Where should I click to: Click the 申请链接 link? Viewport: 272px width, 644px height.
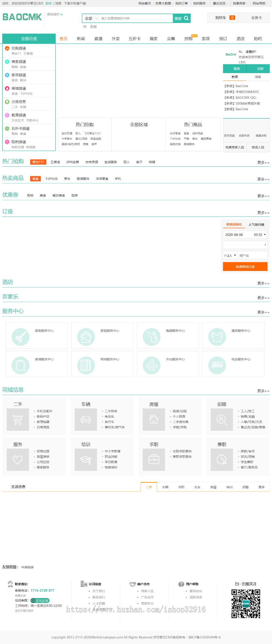pos(28,567)
